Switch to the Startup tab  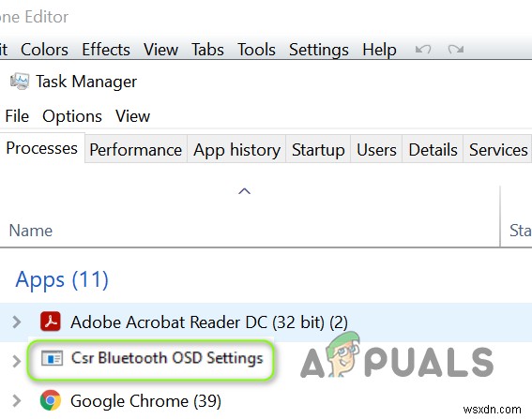pyautogui.click(x=318, y=149)
